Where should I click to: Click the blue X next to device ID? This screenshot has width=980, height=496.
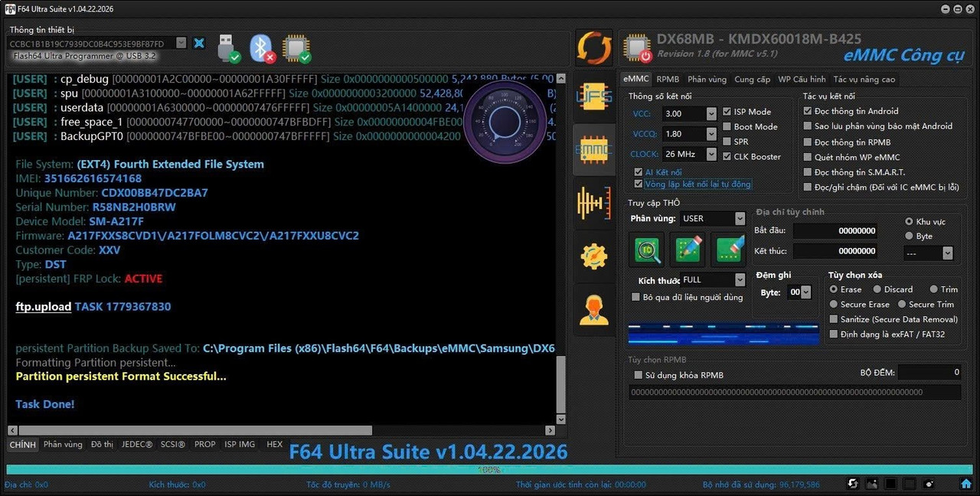point(199,43)
